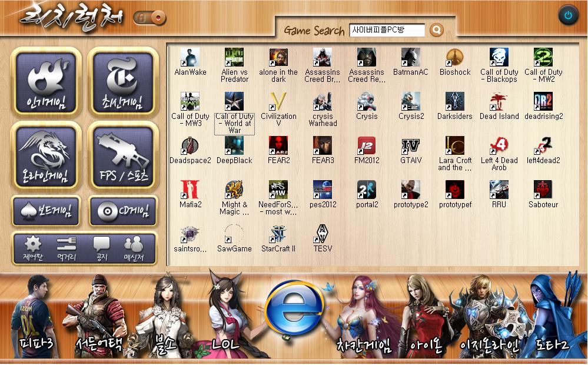Select the 온라인게임 online games category
588x365 pixels.
(46, 156)
